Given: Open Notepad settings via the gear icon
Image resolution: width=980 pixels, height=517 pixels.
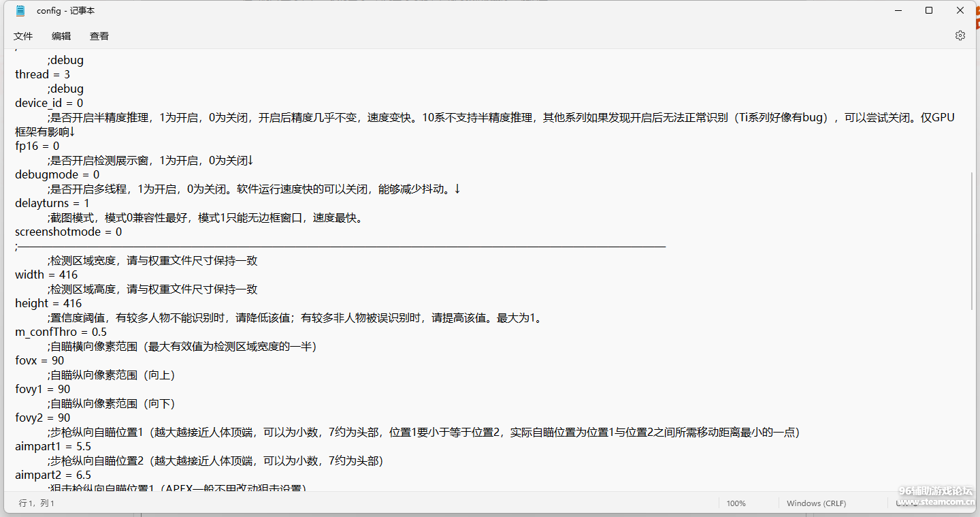Looking at the screenshot, I should click(x=960, y=35).
